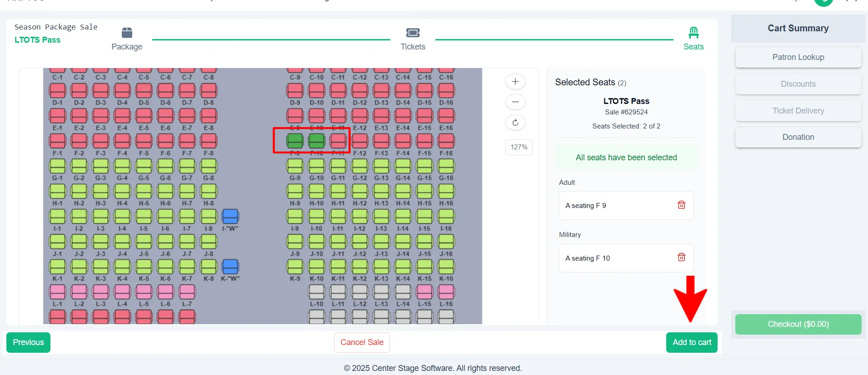Deselect green selected seat F-9
This screenshot has width=868, height=375.
click(x=295, y=141)
